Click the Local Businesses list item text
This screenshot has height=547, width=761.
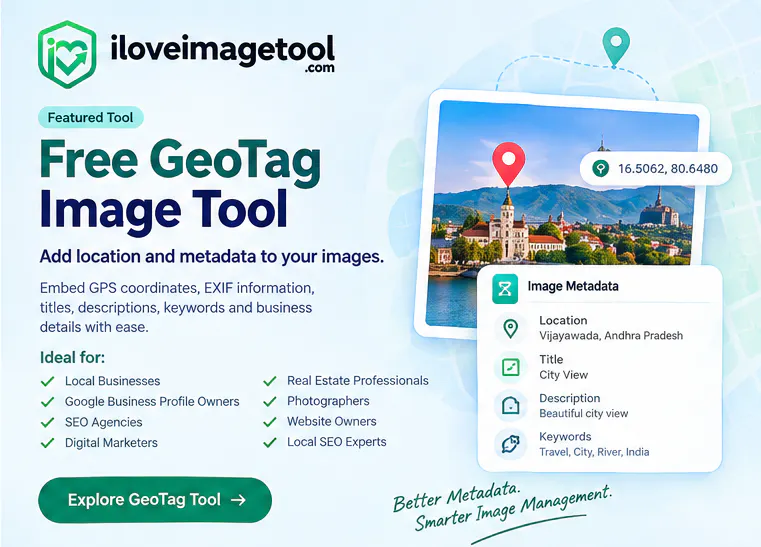tap(113, 381)
